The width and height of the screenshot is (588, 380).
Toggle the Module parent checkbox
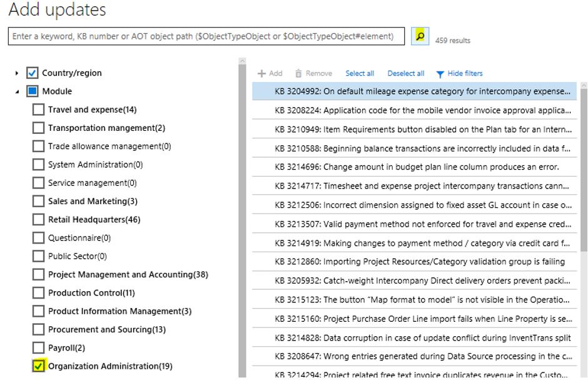tap(33, 91)
